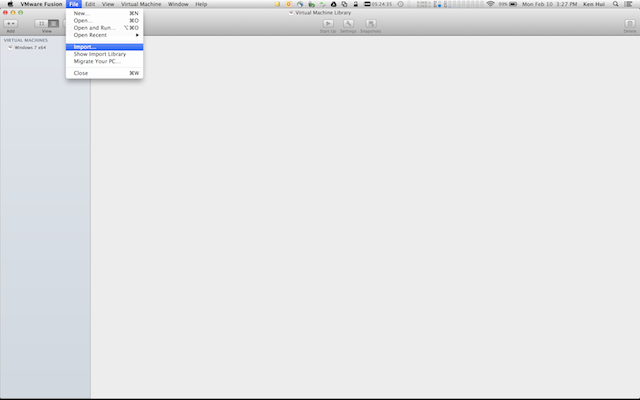This screenshot has width=640, height=400.
Task: Choose Open and Run... menu entry
Action: click(x=104, y=28)
